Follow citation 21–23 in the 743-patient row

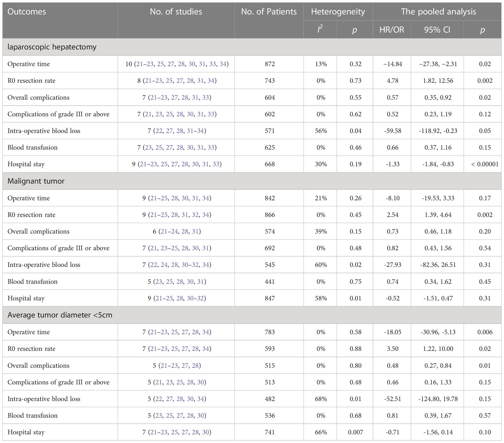click(154, 81)
